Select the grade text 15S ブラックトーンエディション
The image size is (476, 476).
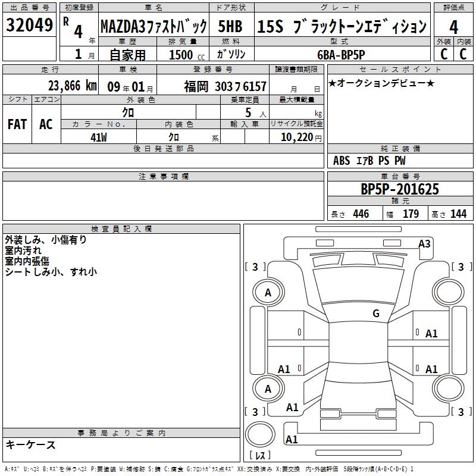[342, 26]
